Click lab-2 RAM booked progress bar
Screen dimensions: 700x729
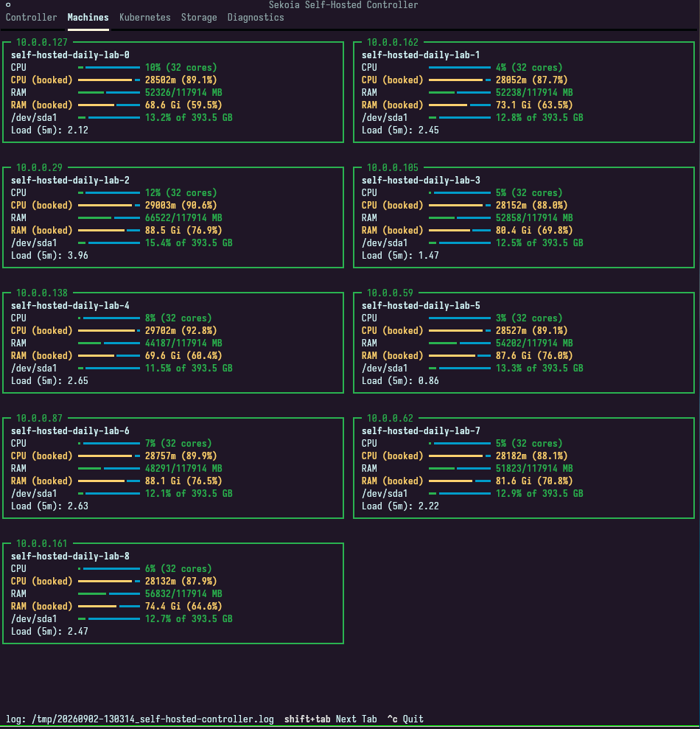[x=109, y=230]
